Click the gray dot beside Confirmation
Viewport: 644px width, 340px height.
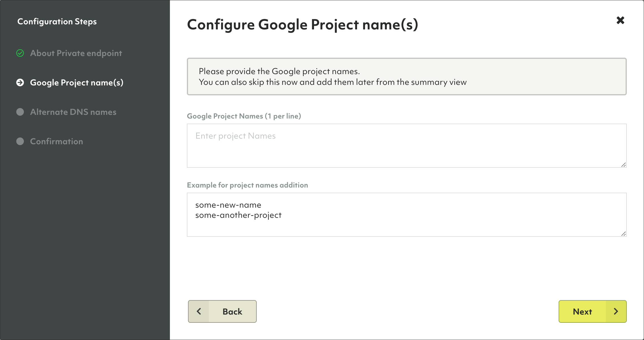20,141
